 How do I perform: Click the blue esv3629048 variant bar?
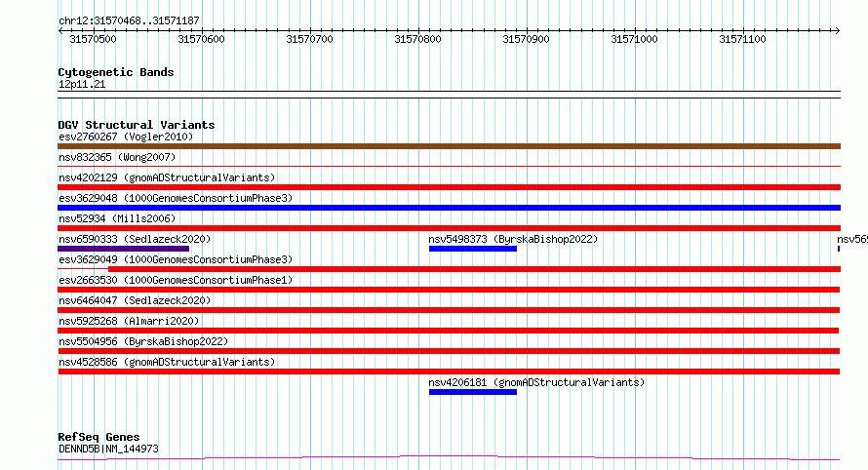449,208
